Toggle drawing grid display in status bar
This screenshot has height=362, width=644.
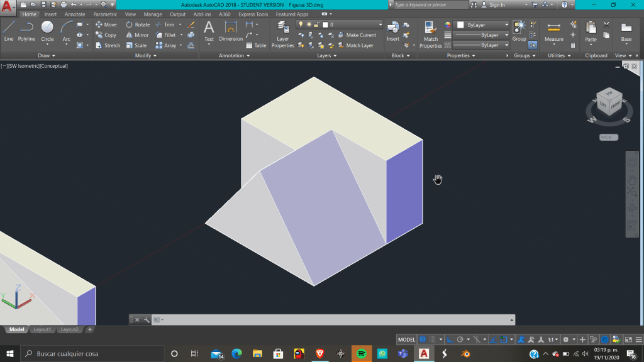(x=423, y=339)
